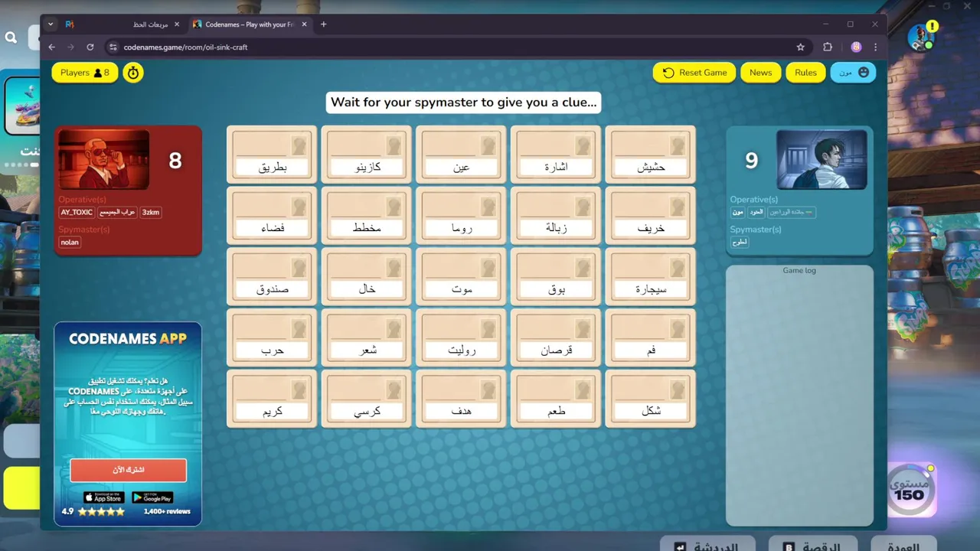The width and height of the screenshot is (980, 551).
Task: Select the شكل card
Action: tap(650, 399)
